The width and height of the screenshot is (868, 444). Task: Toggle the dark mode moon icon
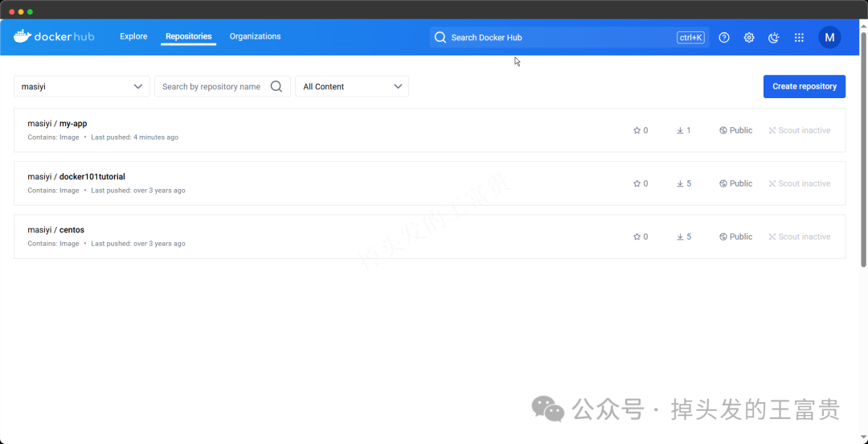point(774,38)
